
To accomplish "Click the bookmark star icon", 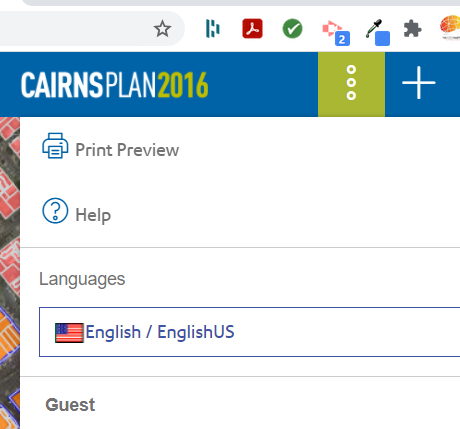I will point(162,29).
